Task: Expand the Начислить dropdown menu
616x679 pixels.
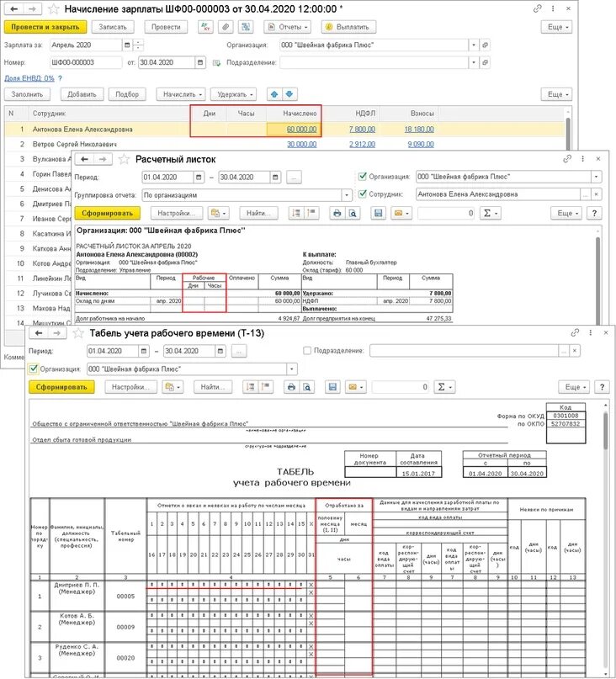Action: tap(183, 94)
